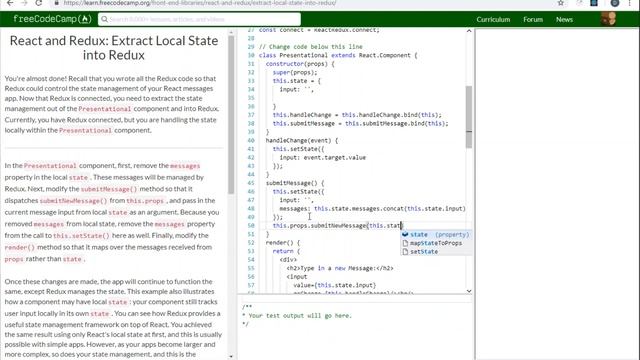Click the code editor vertical scrollbar thumb
This screenshot has height=360, width=640.
[469, 117]
